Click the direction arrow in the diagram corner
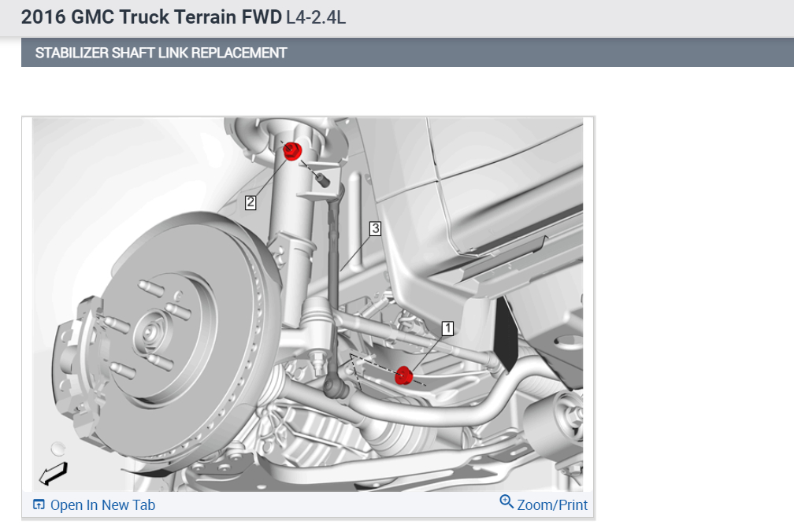794x532 pixels. 54,474
